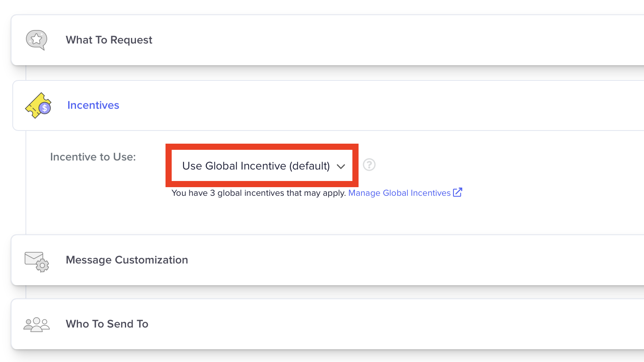This screenshot has height=362, width=644.
Task: Expand the Who To Send To section
Action: click(328, 324)
